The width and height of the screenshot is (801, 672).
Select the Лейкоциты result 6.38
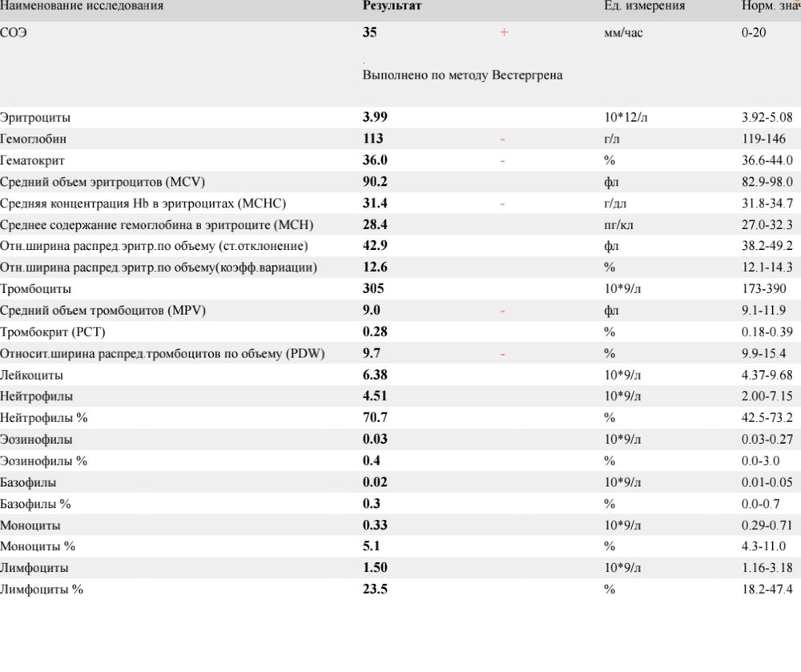click(x=375, y=375)
